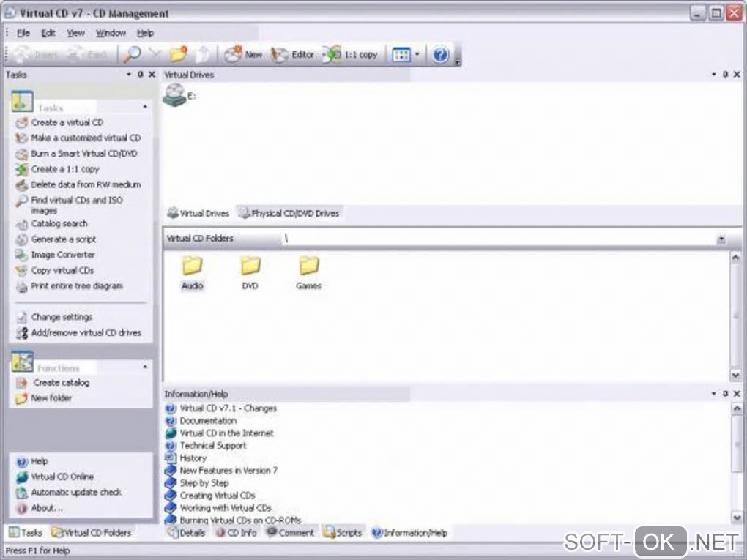This screenshot has width=747, height=560.
Task: Click Delete data from RW medium
Action: 78,184
